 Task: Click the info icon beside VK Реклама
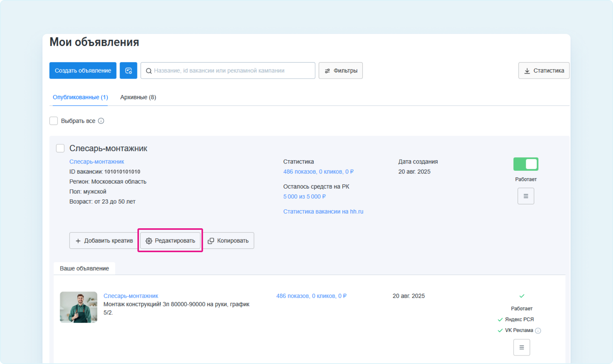coord(538,330)
